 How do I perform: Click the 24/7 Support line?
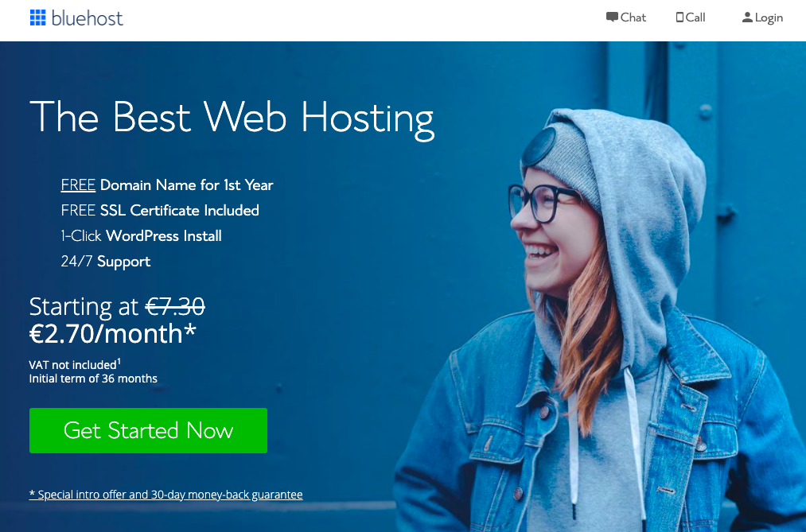(105, 262)
